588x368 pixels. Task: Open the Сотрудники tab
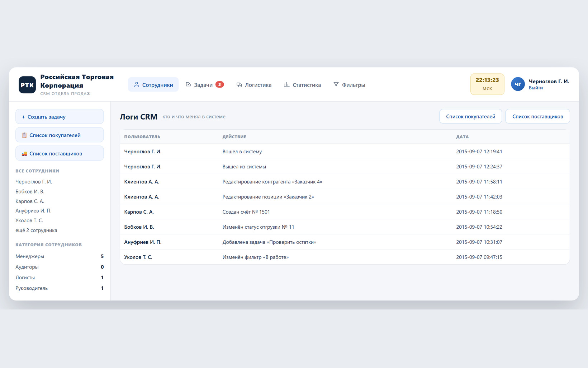tap(153, 84)
